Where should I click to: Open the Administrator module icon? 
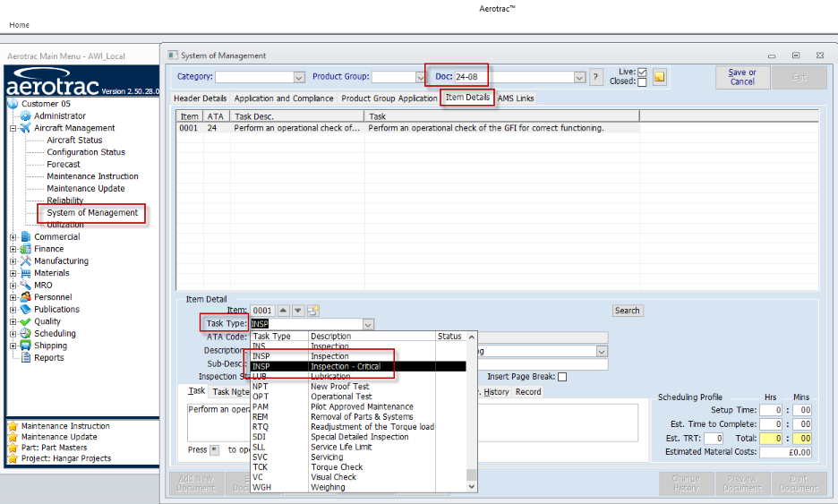(25, 116)
